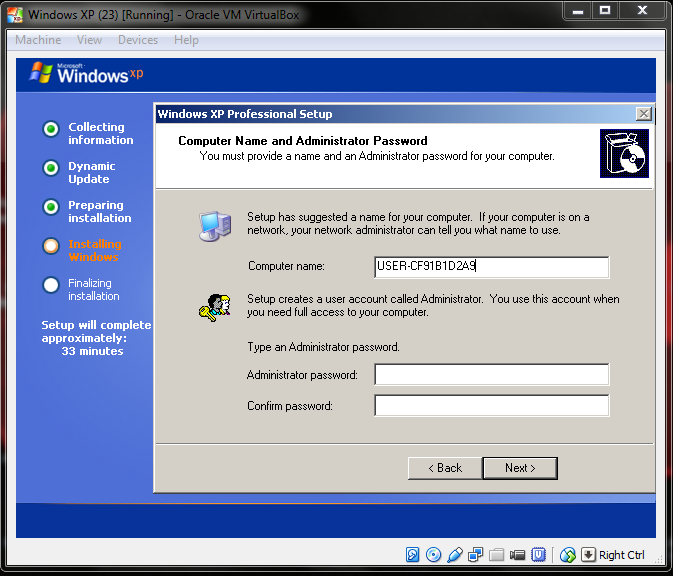Image resolution: width=673 pixels, height=576 pixels.
Task: Click the Next button
Action: tap(520, 468)
